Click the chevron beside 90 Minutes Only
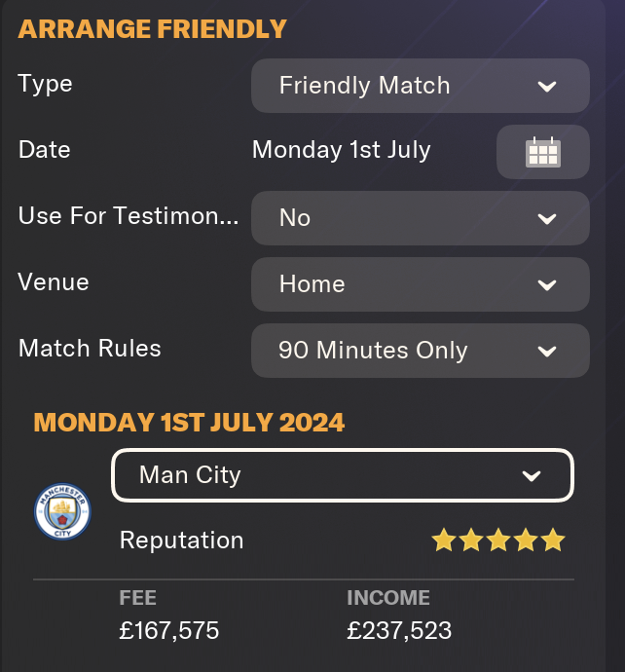This screenshot has width=625, height=672. [547, 352]
